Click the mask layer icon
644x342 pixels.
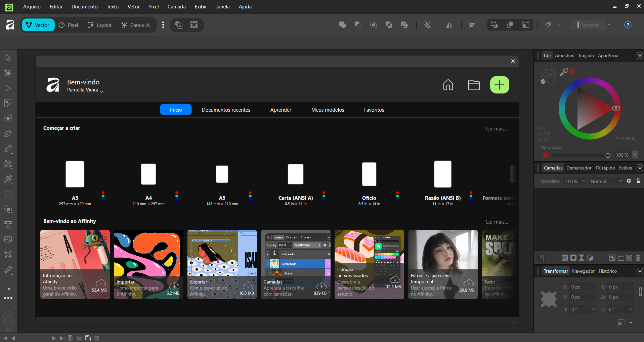pos(573,258)
